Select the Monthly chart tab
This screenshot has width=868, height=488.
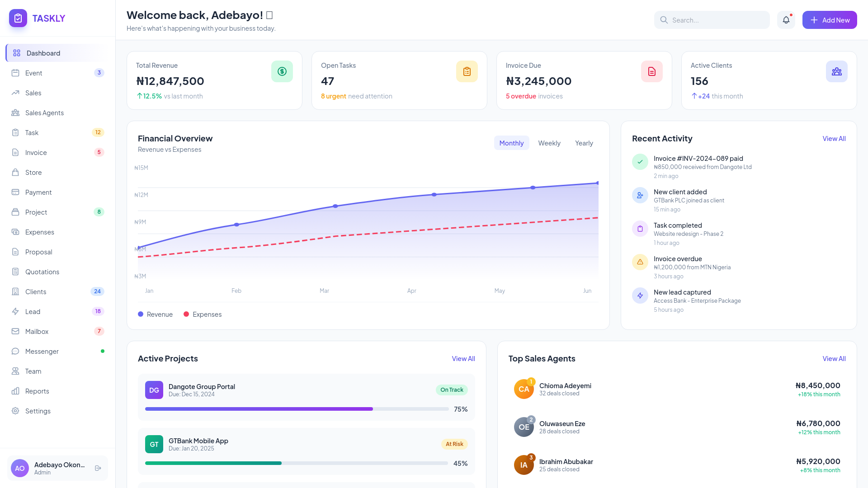pyautogui.click(x=511, y=143)
